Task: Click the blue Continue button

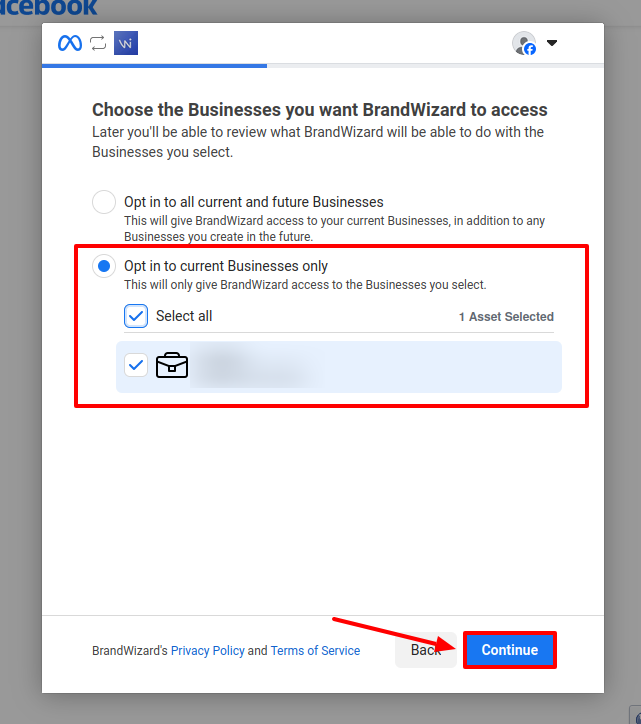Action: (x=510, y=650)
